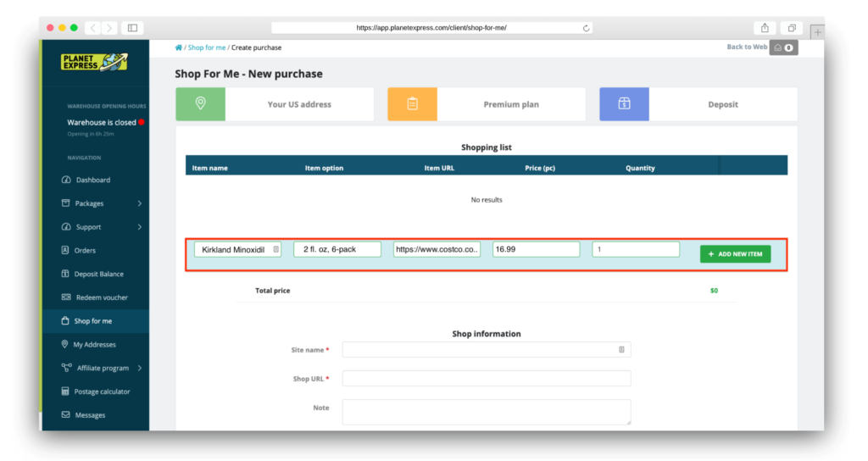Click the browser page reload icon

[586, 28]
